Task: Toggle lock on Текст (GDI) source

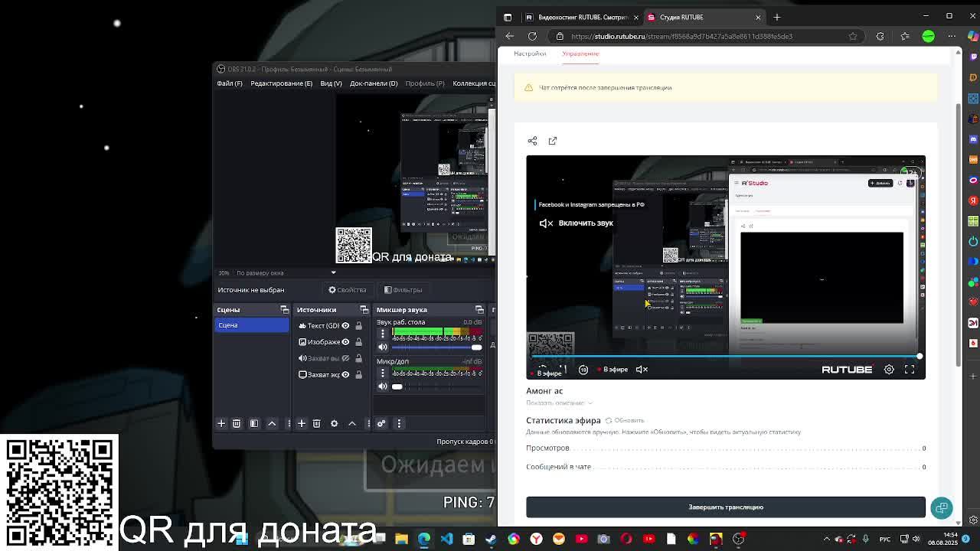Action: (x=358, y=325)
